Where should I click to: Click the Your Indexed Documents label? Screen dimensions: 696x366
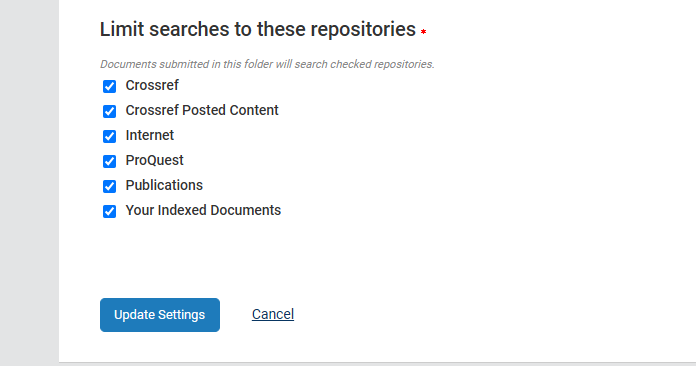203,210
